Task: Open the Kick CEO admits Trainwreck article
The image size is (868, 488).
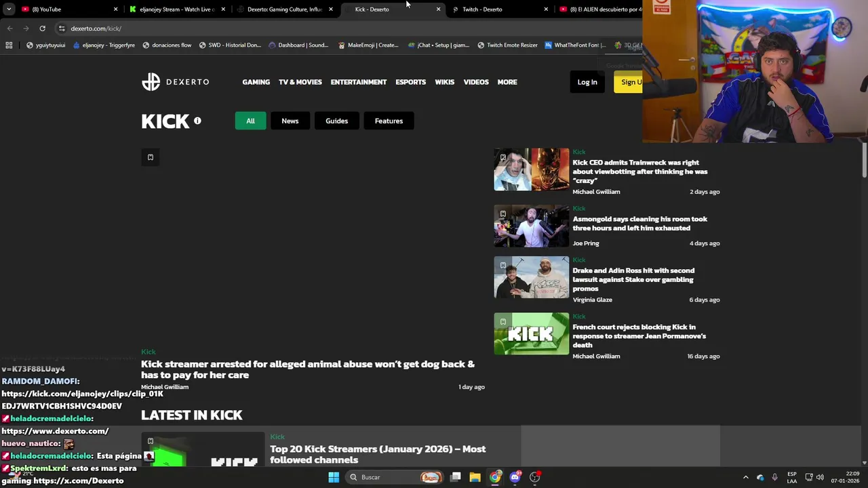Action: click(639, 171)
